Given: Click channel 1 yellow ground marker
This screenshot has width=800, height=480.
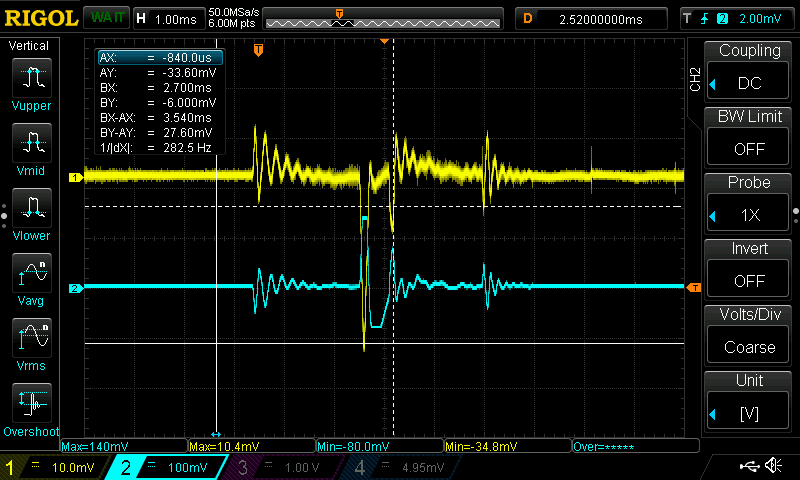Looking at the screenshot, I should [x=76, y=178].
